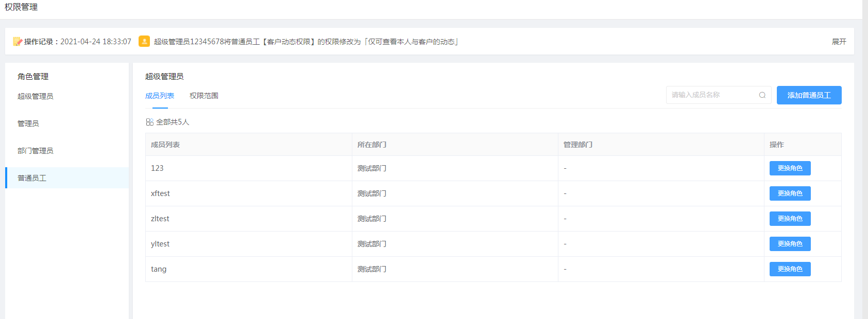Click the 所在部门 column header
The height and width of the screenshot is (319, 868).
(x=372, y=145)
